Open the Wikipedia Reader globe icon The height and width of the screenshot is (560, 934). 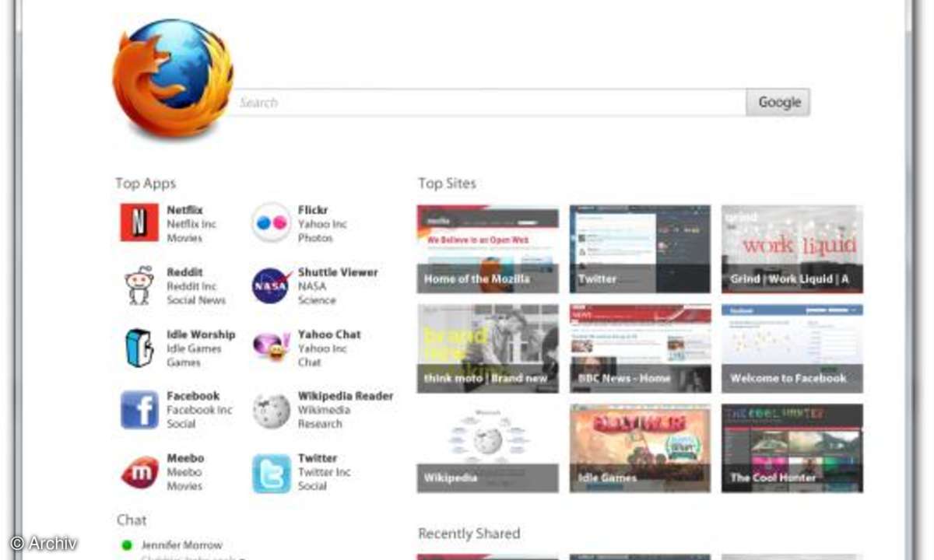pyautogui.click(x=272, y=410)
